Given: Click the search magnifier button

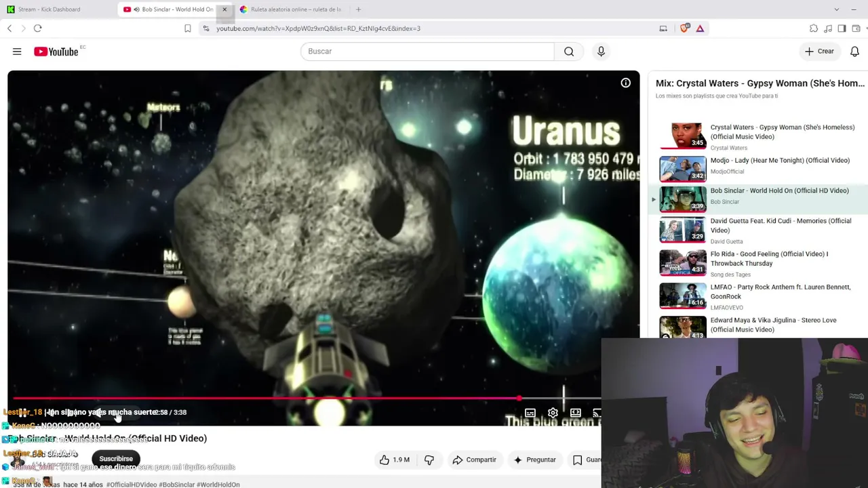Looking at the screenshot, I should click(x=569, y=52).
